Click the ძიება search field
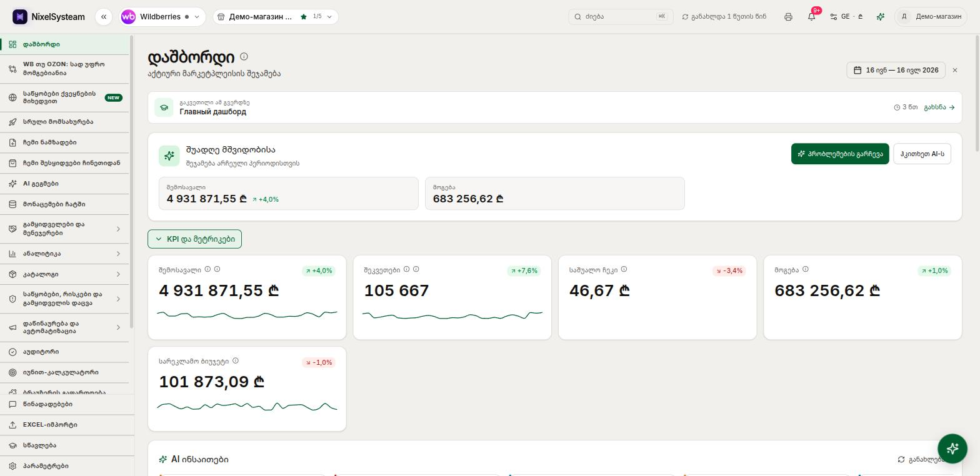This screenshot has width=980, height=476. 621,17
